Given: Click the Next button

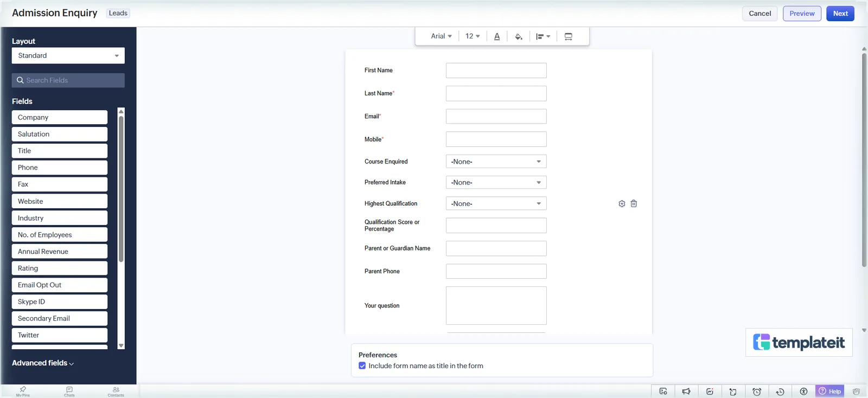Looking at the screenshot, I should (x=840, y=14).
